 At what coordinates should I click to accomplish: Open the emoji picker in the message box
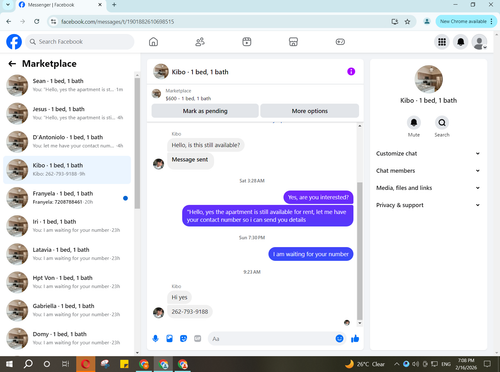click(x=339, y=339)
